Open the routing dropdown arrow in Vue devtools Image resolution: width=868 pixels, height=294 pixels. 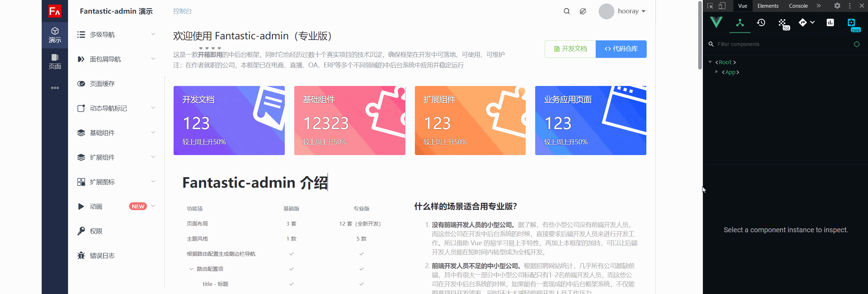812,22
